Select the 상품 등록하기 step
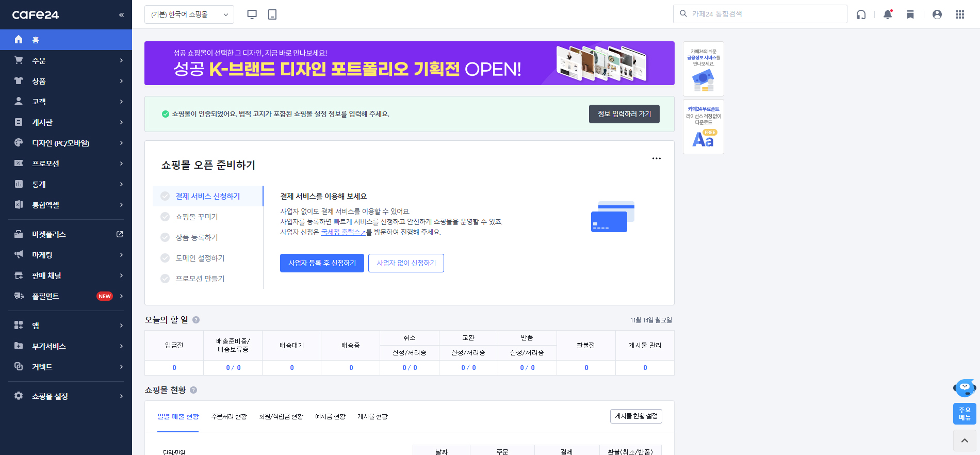The width and height of the screenshot is (980, 455). [x=208, y=237]
